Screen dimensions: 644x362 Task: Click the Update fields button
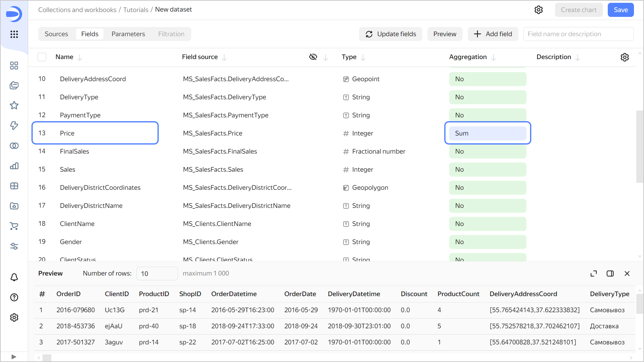(x=390, y=34)
